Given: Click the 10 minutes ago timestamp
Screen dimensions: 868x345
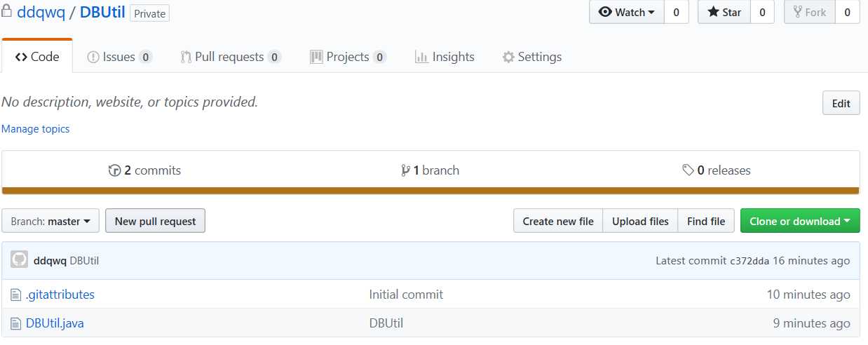Looking at the screenshot, I should pyautogui.click(x=808, y=295).
